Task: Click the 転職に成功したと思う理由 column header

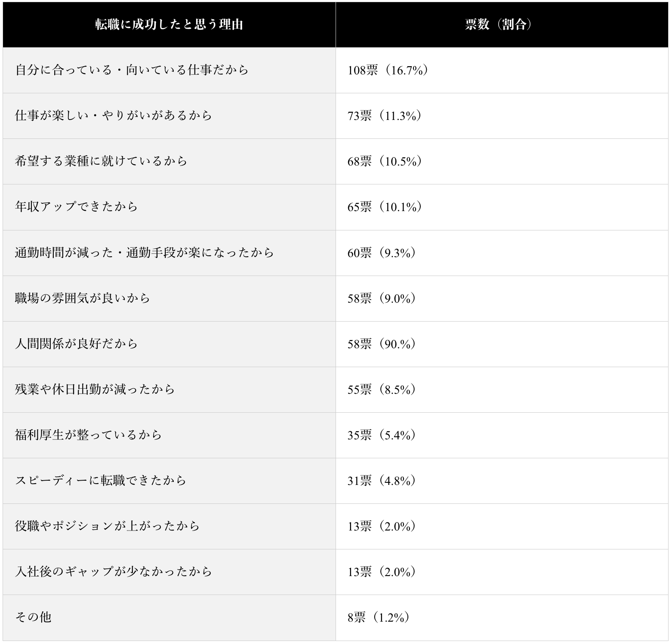Action: tap(169, 25)
